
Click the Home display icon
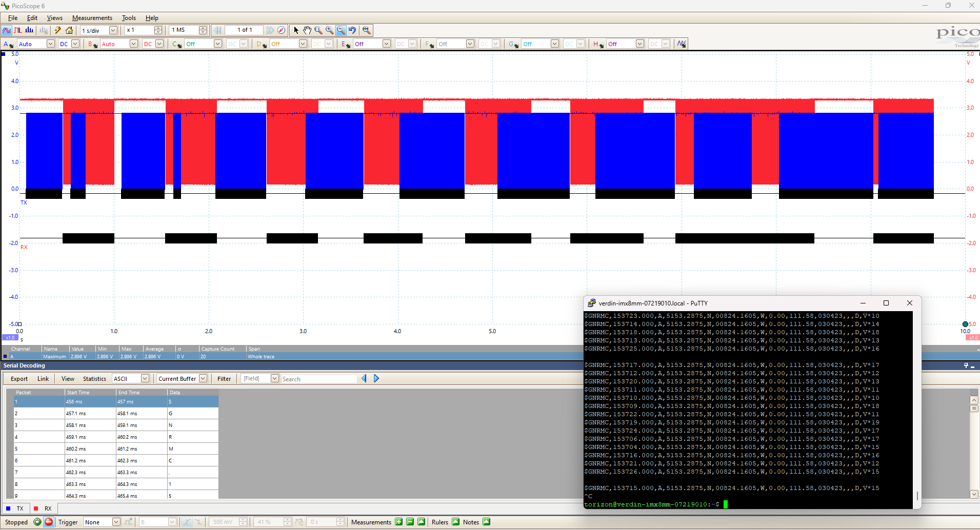[69, 30]
